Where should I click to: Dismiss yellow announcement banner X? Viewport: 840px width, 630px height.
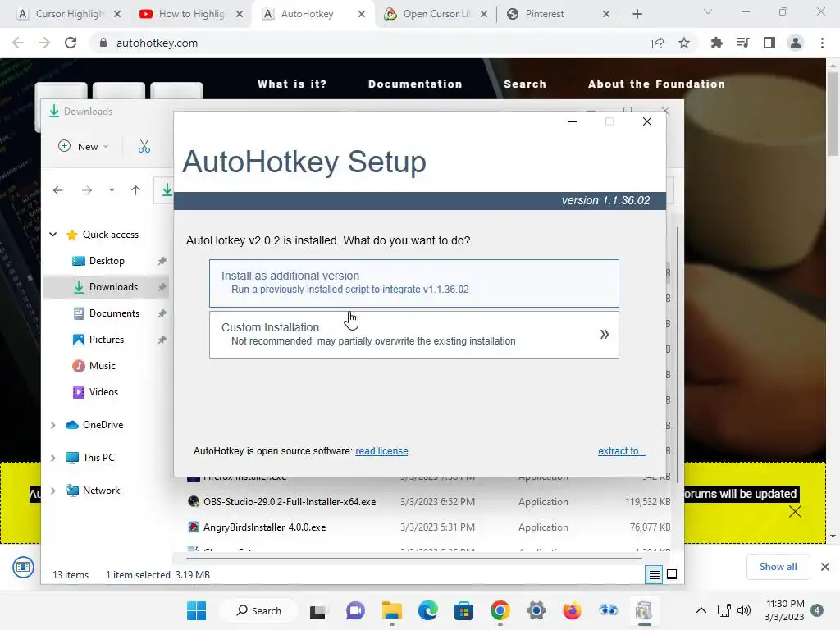pyautogui.click(x=795, y=512)
